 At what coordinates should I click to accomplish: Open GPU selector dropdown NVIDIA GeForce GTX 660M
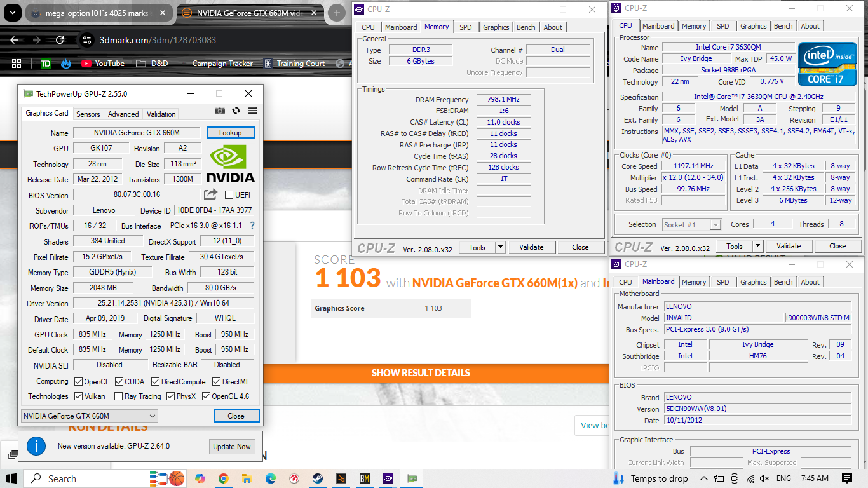(x=89, y=416)
